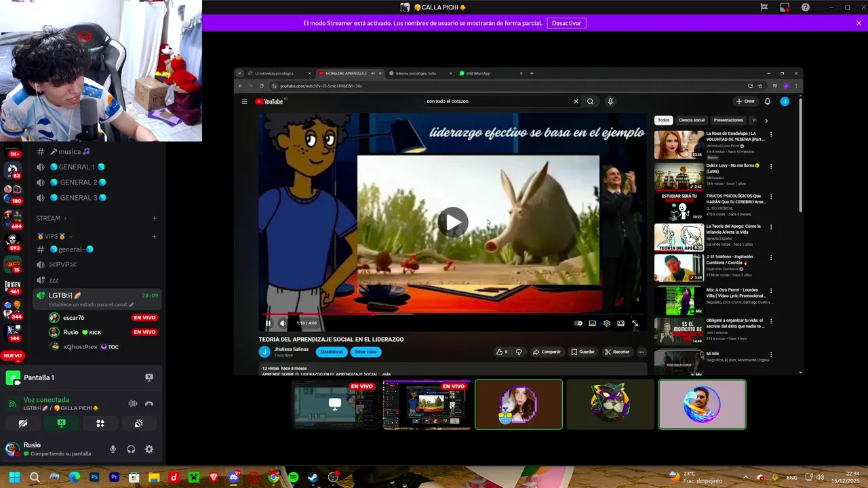Dislike the video with thumbs down
The image size is (868, 488).
[x=519, y=352]
